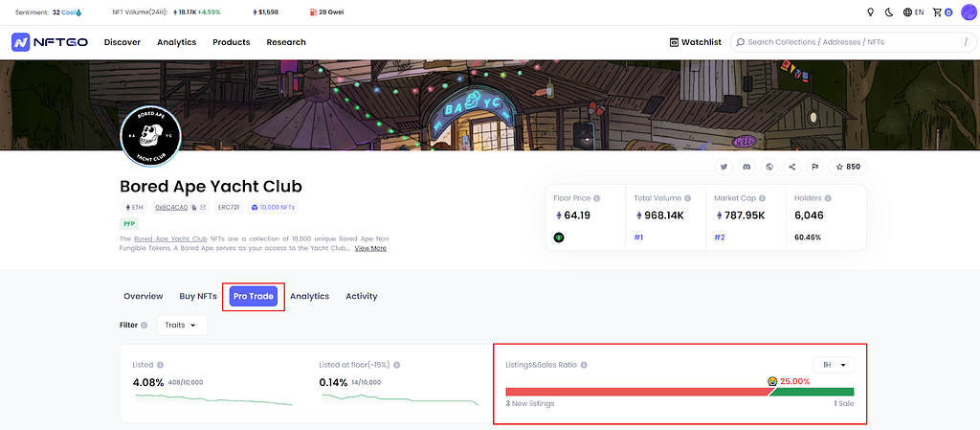Show Listed info tooltip
Viewport: 980px width, 430px height.
[x=160, y=365]
